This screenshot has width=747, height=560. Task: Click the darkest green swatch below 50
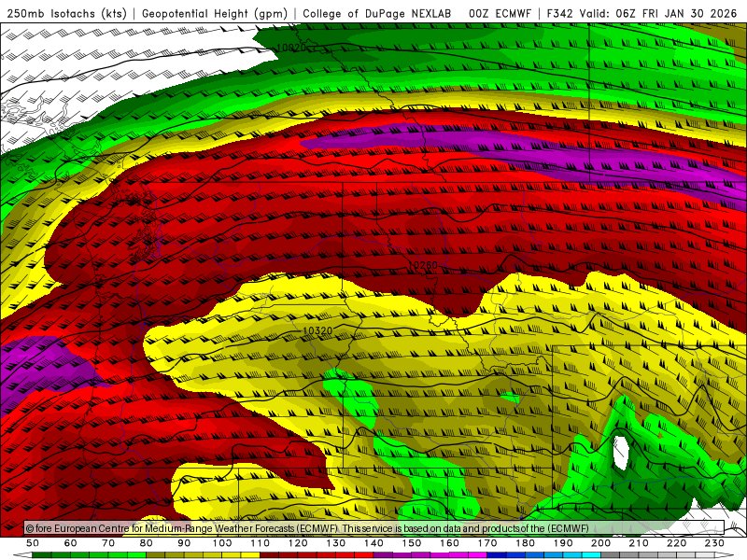tap(42, 555)
